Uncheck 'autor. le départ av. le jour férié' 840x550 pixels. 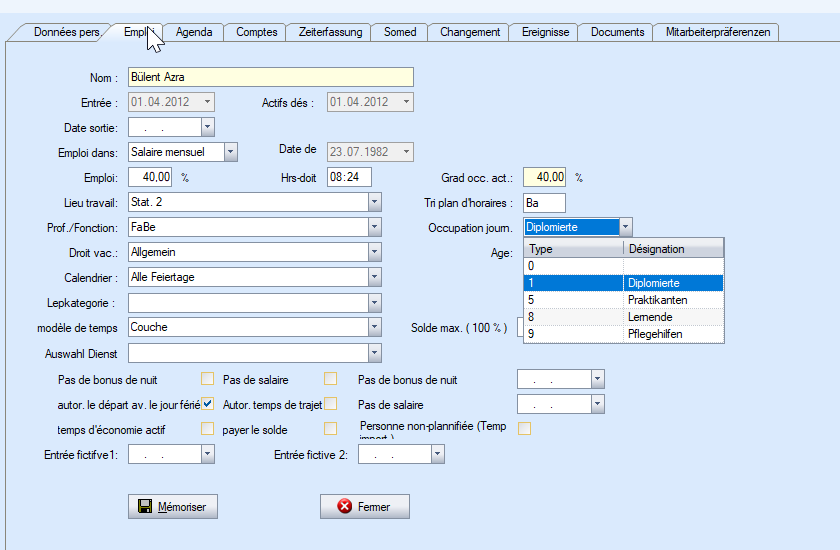click(208, 404)
